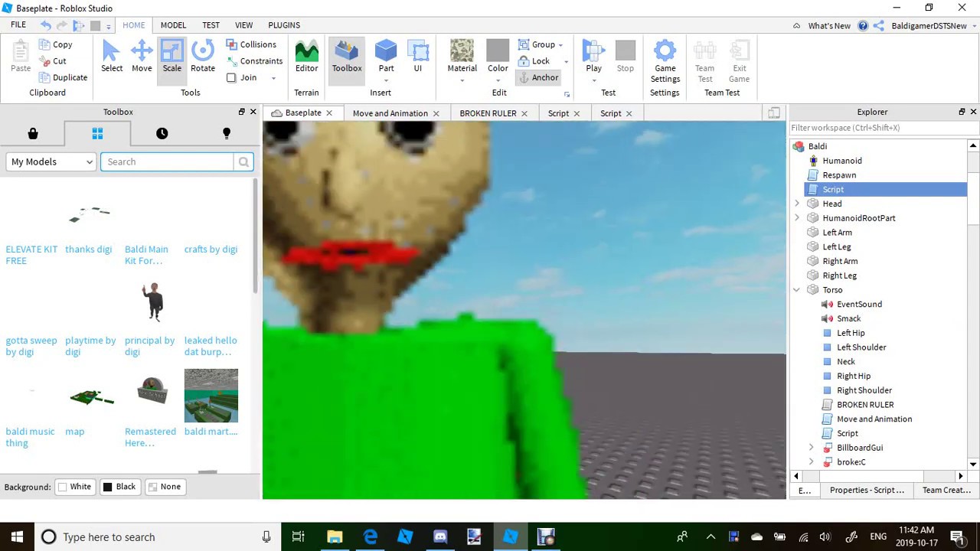Open the Toolbox Creations lightbulb tab
Screen dimensions: 980x551
pos(227,133)
